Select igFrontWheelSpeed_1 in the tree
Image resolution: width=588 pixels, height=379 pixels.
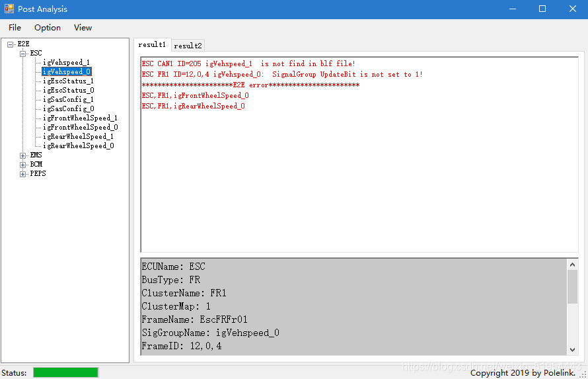point(80,118)
